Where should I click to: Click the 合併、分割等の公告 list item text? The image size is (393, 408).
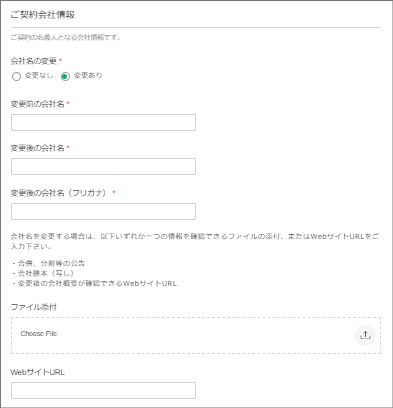[x=51, y=263]
